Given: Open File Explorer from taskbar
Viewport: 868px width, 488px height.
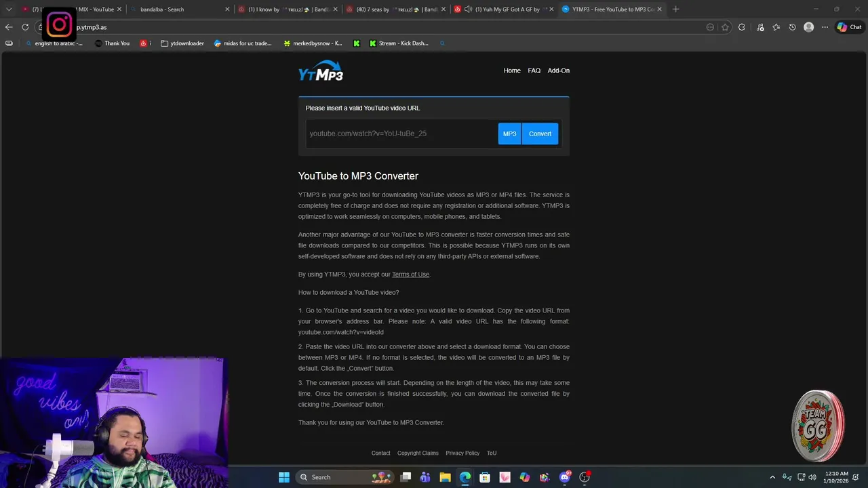Looking at the screenshot, I should click(445, 477).
